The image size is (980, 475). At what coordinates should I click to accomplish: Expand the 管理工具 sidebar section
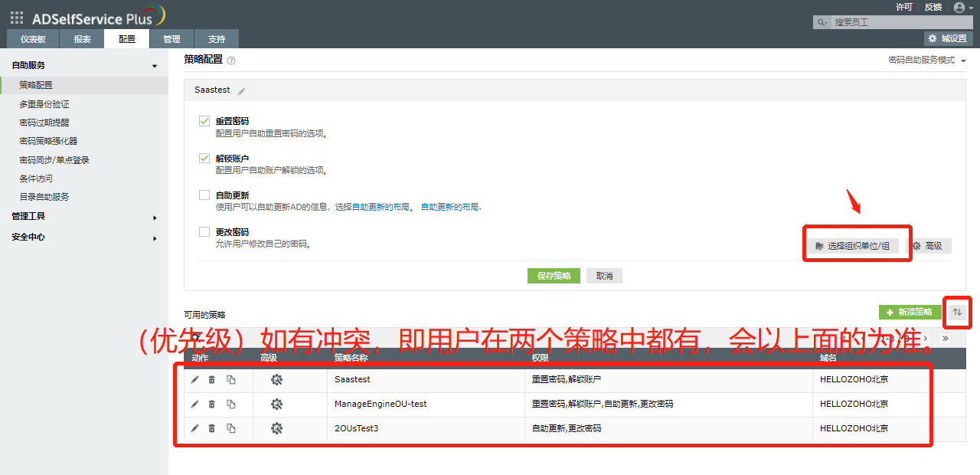(x=83, y=217)
